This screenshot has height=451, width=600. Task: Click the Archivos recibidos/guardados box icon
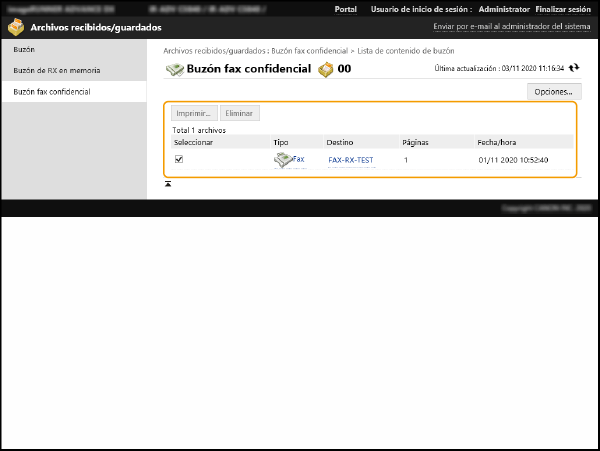click(x=15, y=27)
